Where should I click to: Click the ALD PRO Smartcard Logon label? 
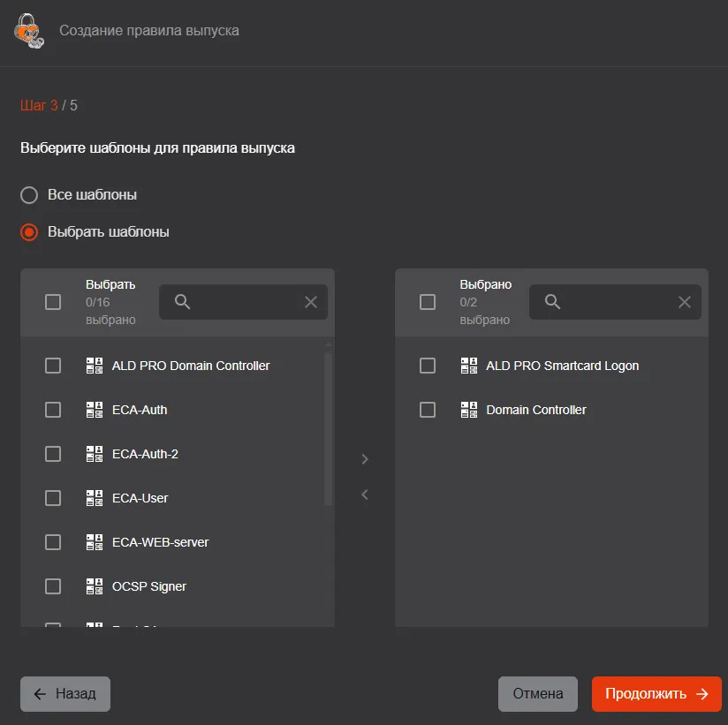(x=562, y=366)
